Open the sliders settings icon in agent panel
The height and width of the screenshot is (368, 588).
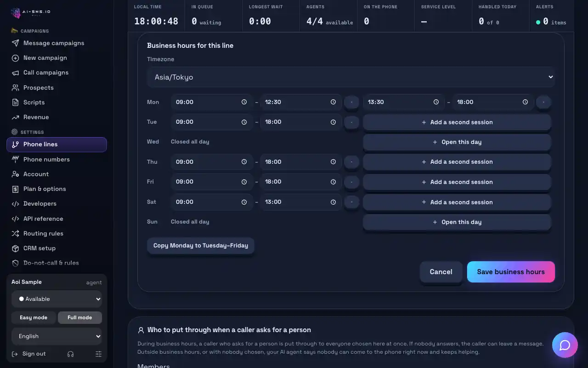pyautogui.click(x=98, y=354)
